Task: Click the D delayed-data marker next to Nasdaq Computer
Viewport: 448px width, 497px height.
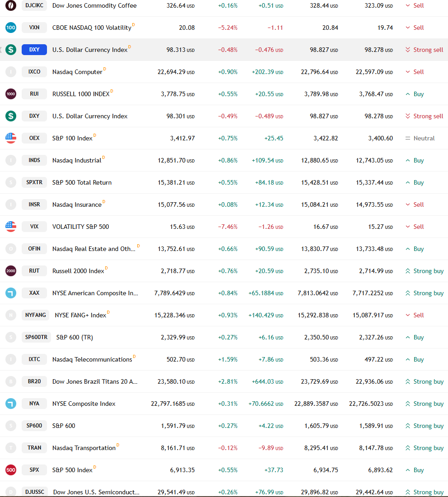Action: 105,69
